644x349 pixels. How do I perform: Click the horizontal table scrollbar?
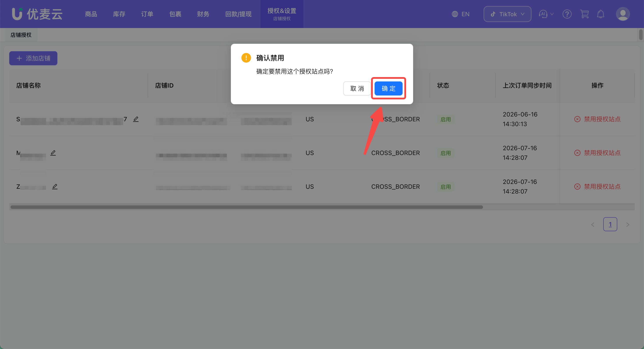(246, 207)
